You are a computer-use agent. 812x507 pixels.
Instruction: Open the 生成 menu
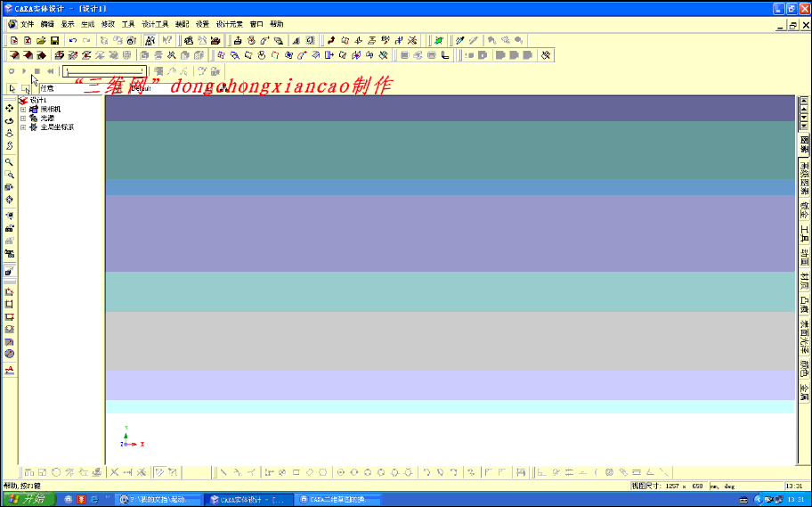[x=87, y=24]
